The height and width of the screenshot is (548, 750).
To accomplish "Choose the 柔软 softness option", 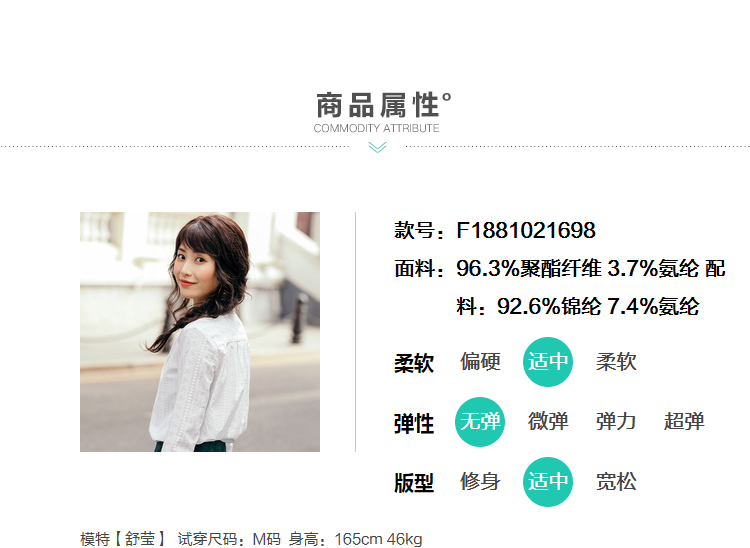I will click(616, 362).
